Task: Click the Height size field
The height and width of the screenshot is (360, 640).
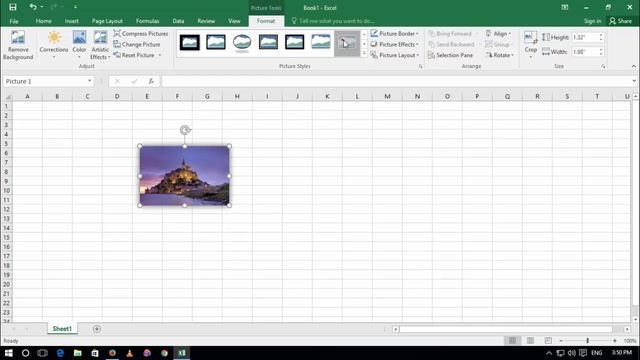Action: tap(584, 37)
